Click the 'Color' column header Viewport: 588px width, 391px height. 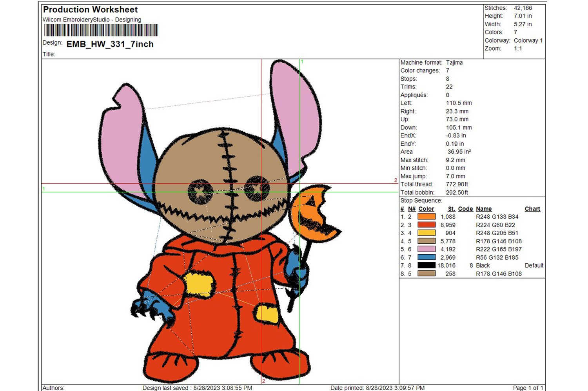pyautogui.click(x=426, y=209)
